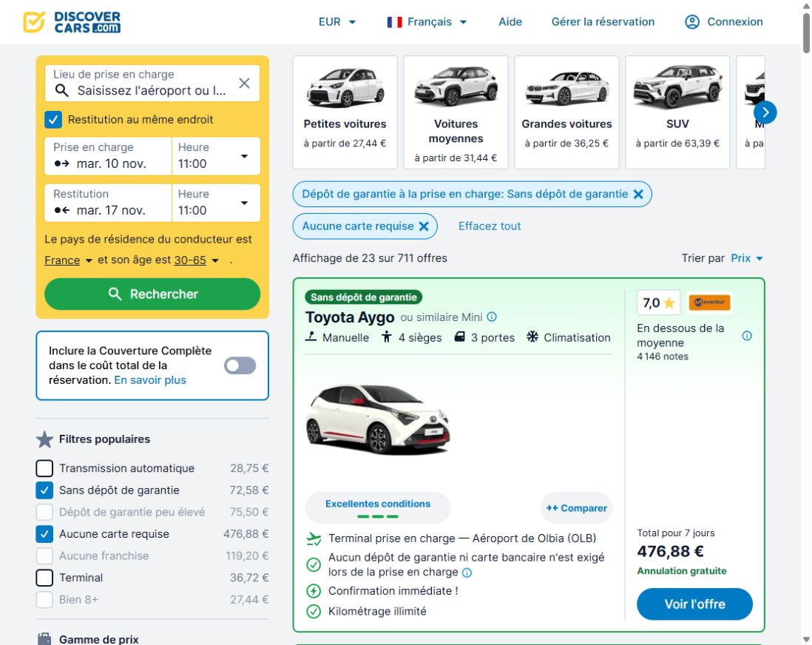
Task: Click pickup date arrow icon in 'Prise en charge'
Action: click(62, 163)
